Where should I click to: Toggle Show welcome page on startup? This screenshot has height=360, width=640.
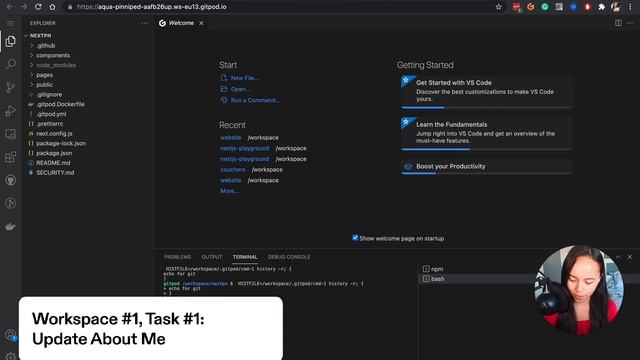[355, 238]
